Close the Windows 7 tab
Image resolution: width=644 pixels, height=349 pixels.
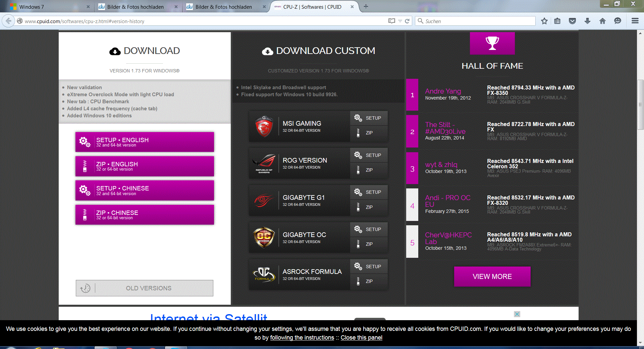click(x=88, y=7)
